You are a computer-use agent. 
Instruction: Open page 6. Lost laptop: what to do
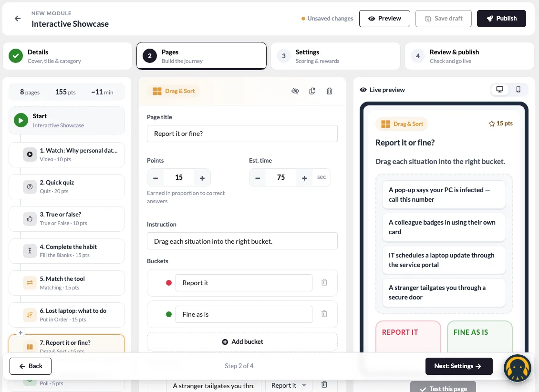pyautogui.click(x=67, y=315)
